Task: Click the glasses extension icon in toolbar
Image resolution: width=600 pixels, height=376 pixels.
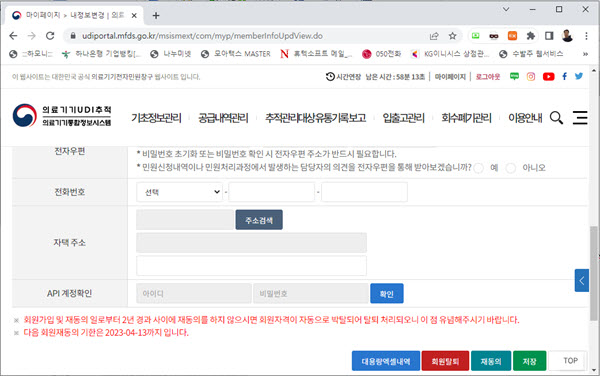Action: (x=494, y=36)
